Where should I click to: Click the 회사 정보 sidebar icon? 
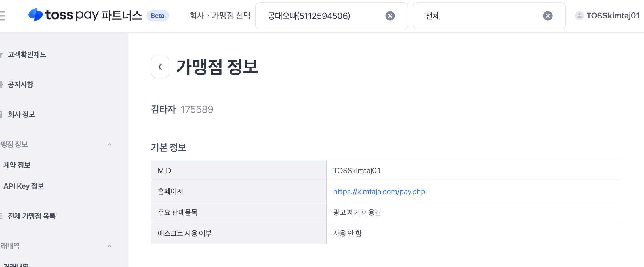pos(1,115)
